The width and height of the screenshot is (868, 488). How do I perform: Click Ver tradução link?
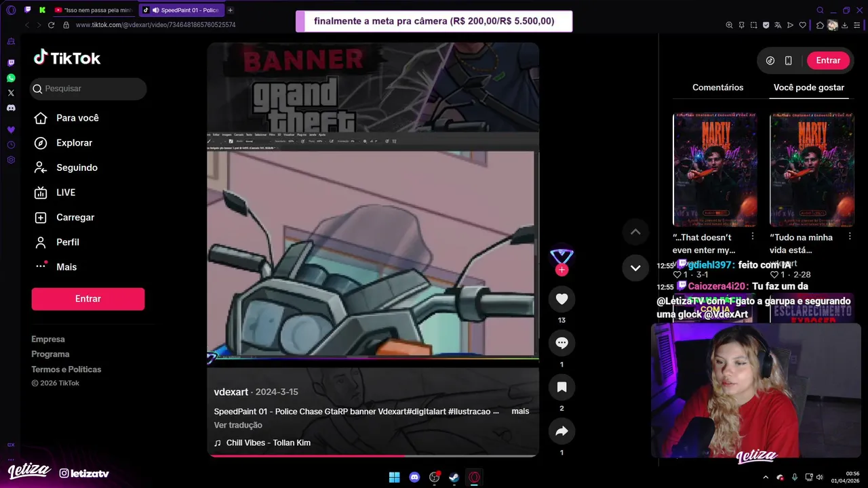click(x=238, y=425)
